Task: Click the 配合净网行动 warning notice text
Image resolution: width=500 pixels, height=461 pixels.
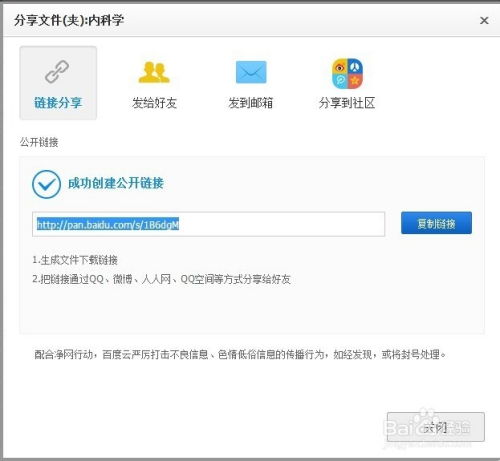Action: 240,354
